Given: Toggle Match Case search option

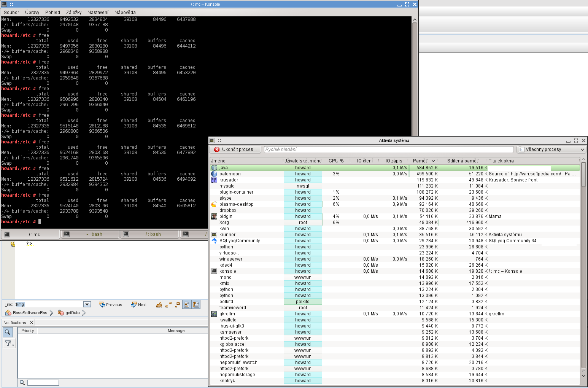Looking at the screenshot, I should coord(159,305).
